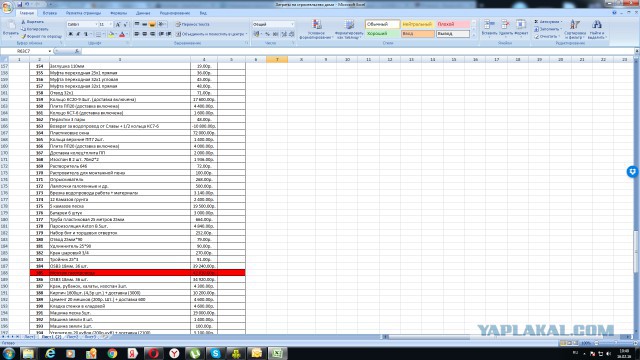Open Clear (Очистить) menu

tap(547, 36)
